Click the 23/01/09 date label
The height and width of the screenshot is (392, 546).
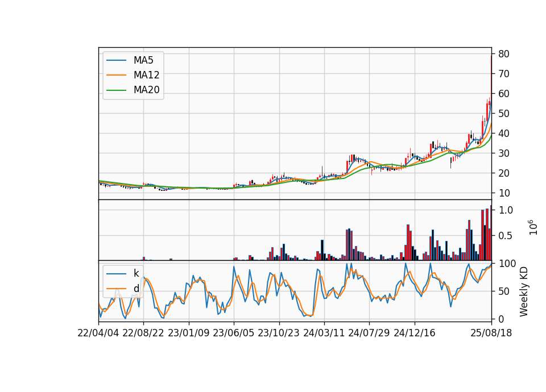tap(188, 333)
